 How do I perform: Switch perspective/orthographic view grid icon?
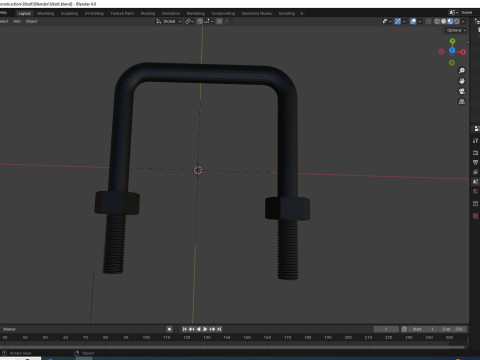pyautogui.click(x=462, y=102)
